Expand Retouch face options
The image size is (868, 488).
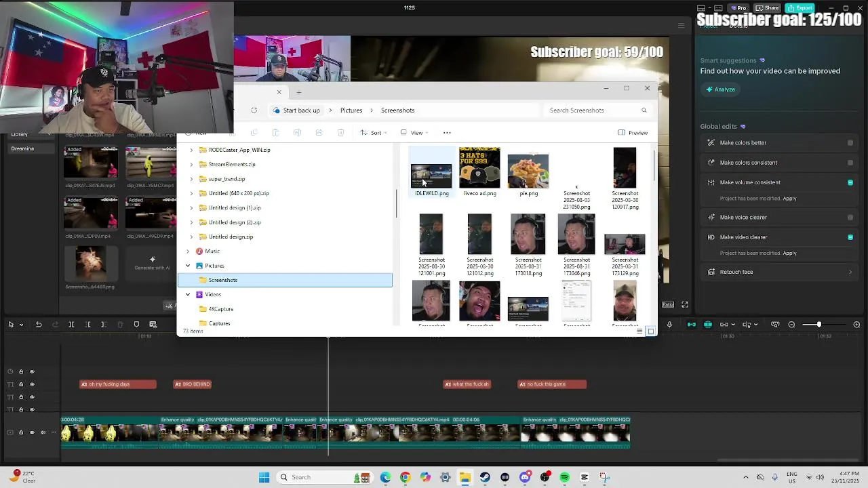click(850, 272)
